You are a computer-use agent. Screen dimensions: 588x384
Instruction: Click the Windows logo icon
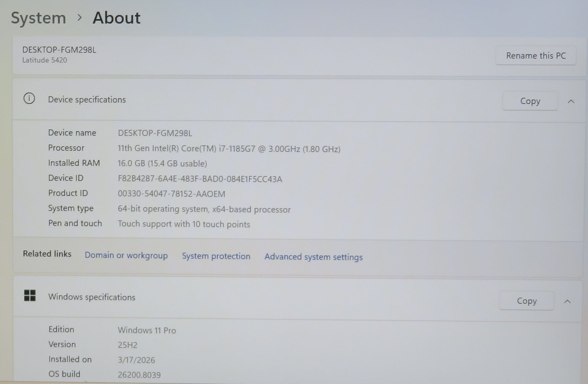pos(30,295)
